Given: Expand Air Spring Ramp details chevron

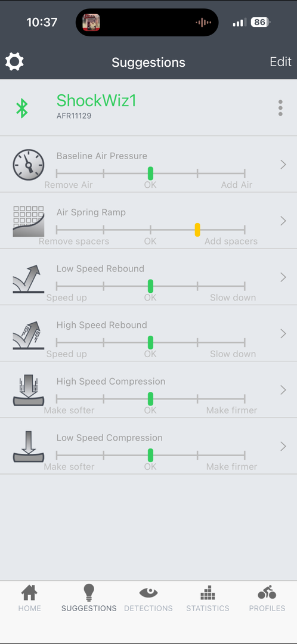Looking at the screenshot, I should pos(283,221).
